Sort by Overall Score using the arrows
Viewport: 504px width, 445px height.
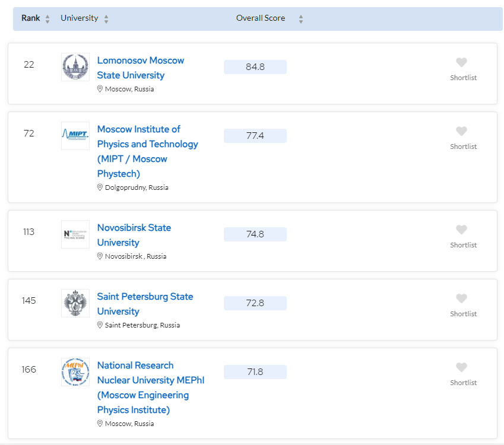tap(301, 19)
